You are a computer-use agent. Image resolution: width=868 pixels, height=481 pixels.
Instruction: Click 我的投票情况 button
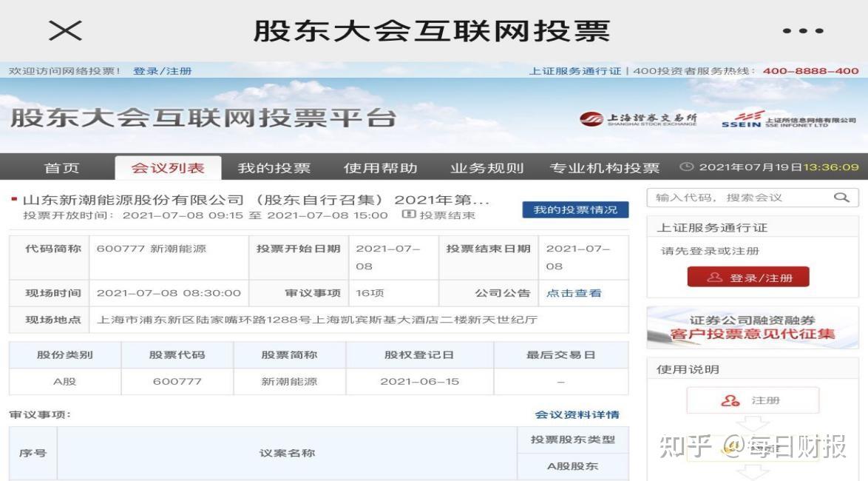575,209
